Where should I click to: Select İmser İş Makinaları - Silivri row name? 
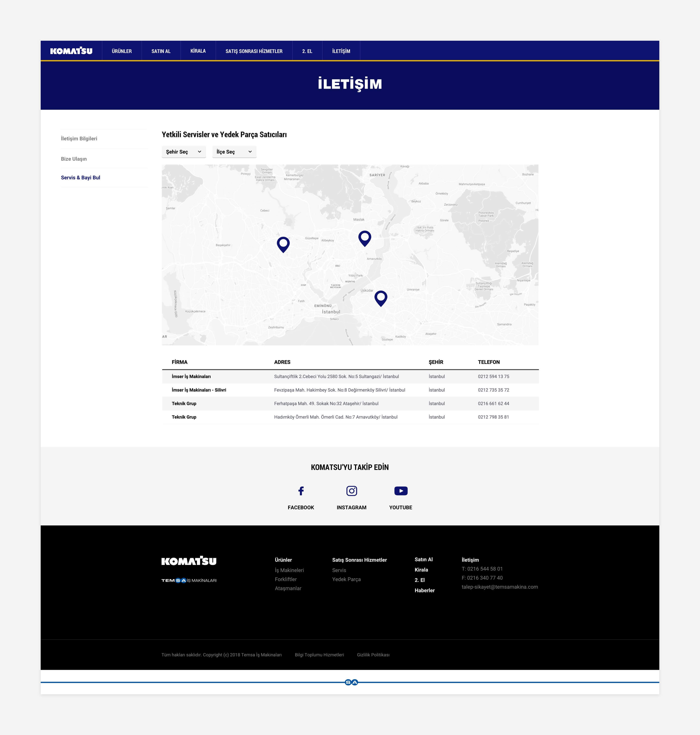[x=199, y=390]
